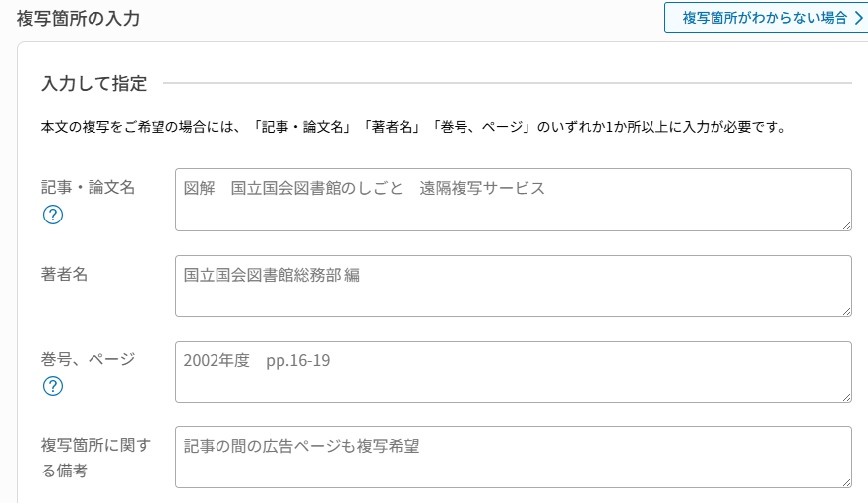This screenshot has height=503, width=868.
Task: Click the 複写箇所に関する備考 label
Action: [95, 458]
